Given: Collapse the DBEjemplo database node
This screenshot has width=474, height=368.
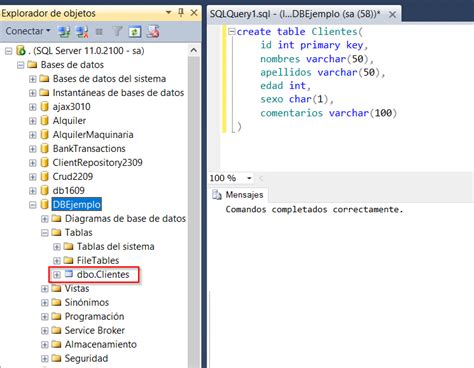Looking at the screenshot, I should [33, 205].
